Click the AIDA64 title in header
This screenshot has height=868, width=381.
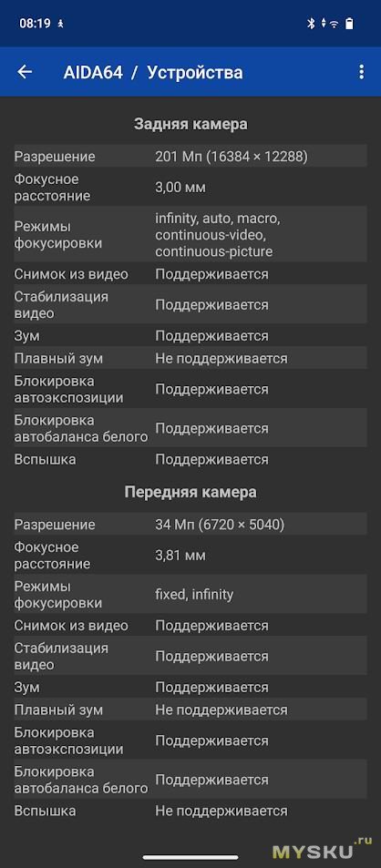[x=93, y=73]
